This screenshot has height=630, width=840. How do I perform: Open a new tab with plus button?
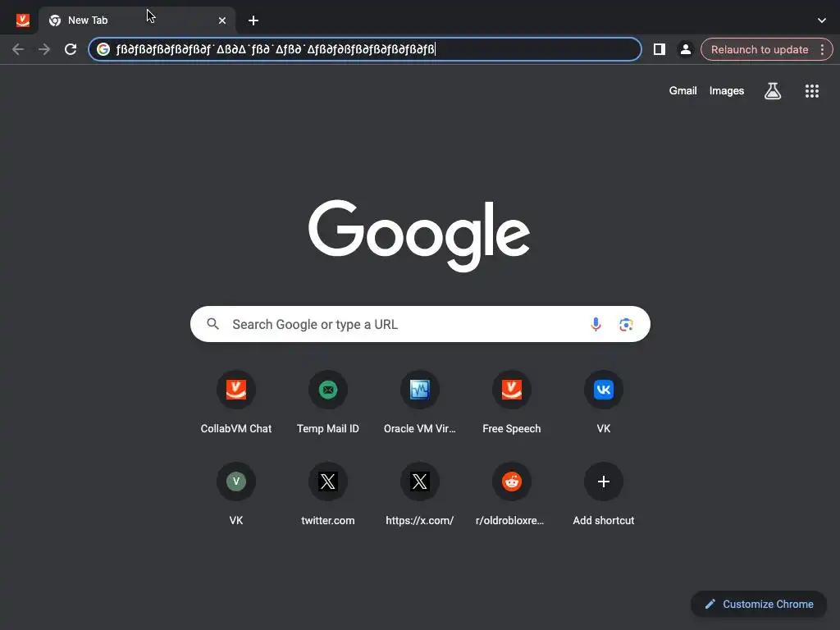253,21
